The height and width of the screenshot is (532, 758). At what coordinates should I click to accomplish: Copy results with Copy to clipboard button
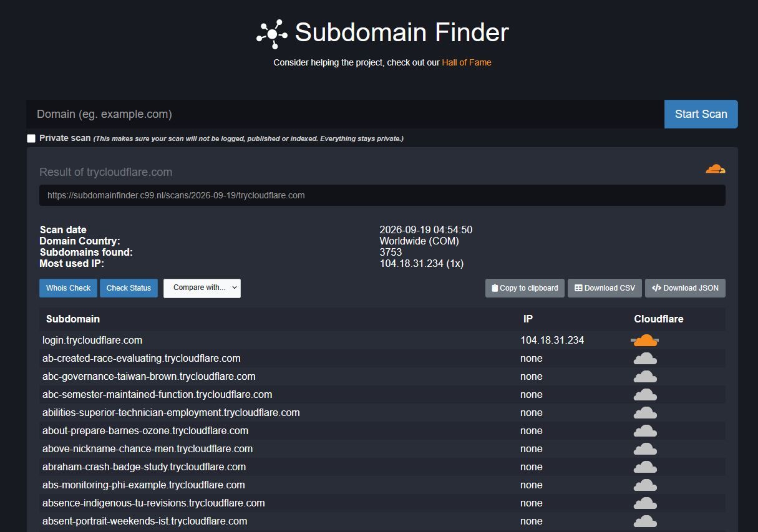(525, 288)
